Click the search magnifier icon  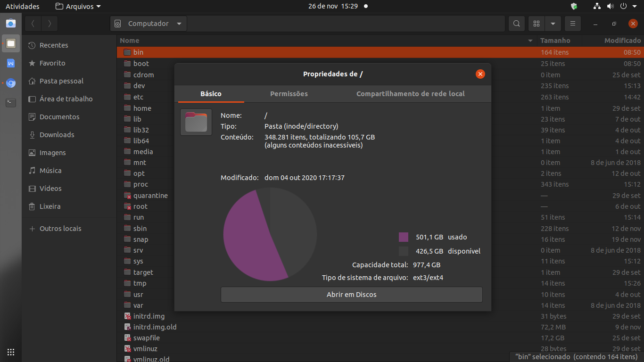517,24
